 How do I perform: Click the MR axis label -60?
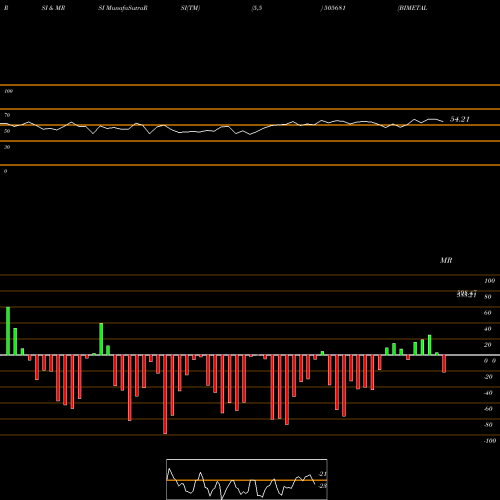(488, 409)
